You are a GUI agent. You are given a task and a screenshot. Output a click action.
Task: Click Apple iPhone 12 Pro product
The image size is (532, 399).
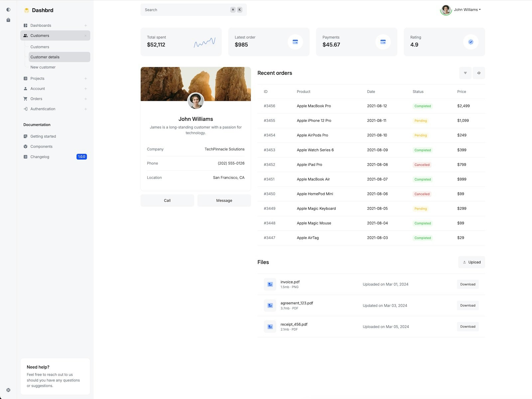(x=314, y=121)
